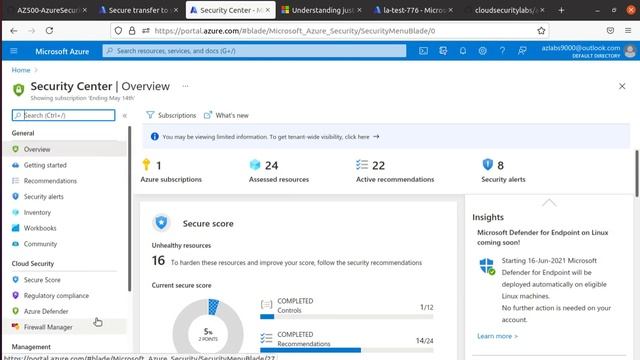Collapse the left navigation menu
Screen dimensions: 640x360
pos(125,116)
